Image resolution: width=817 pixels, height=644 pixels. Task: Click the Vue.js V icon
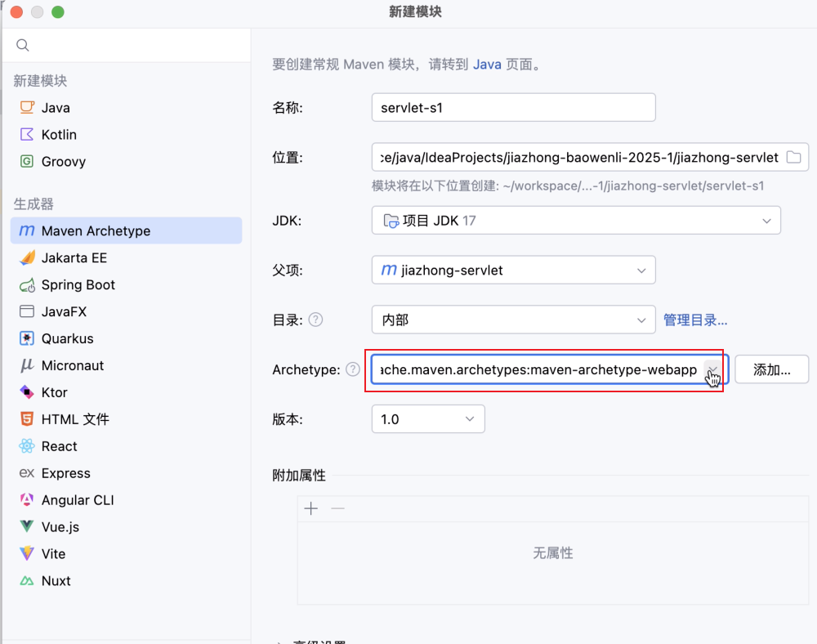[x=27, y=526]
